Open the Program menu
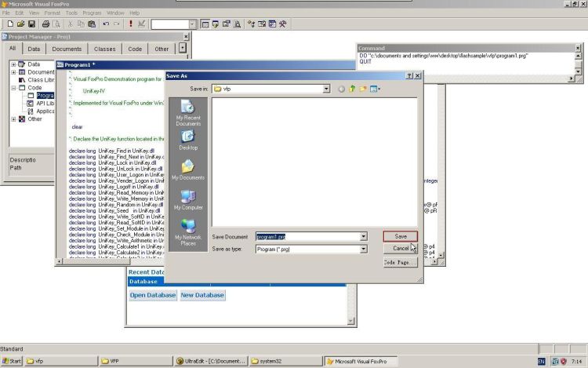588x368 pixels. pyautogui.click(x=92, y=13)
